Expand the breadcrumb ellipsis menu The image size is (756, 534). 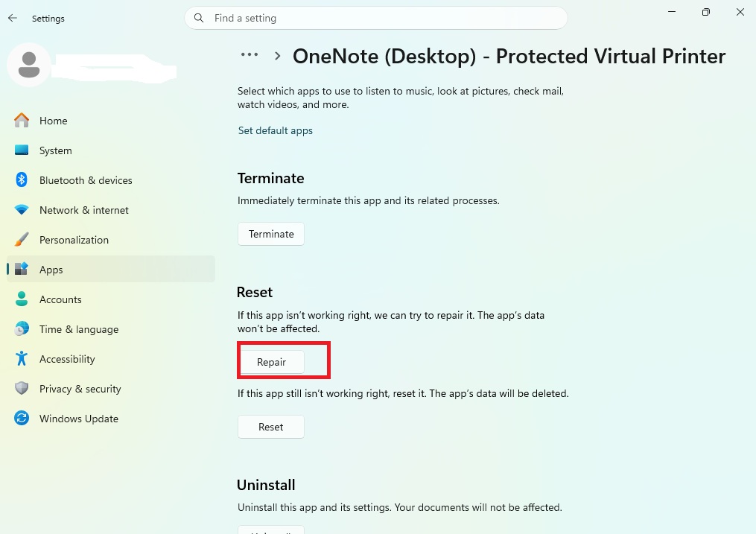[x=249, y=55]
